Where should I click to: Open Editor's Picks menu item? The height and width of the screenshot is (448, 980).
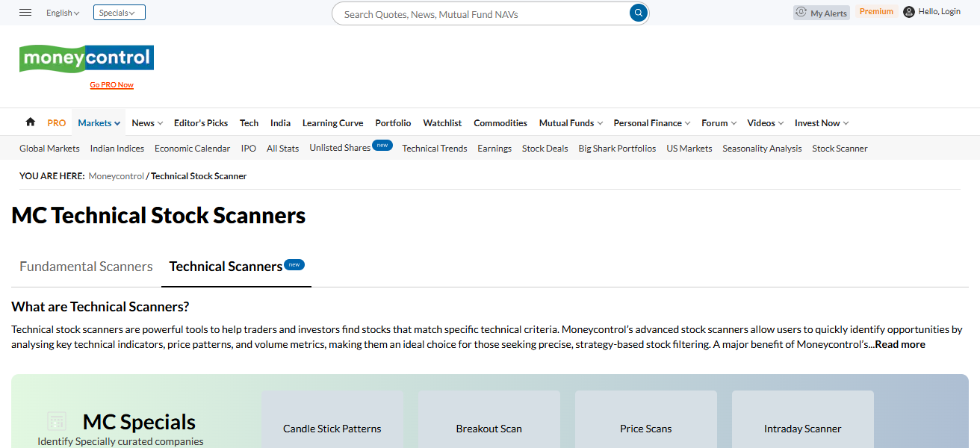pyautogui.click(x=201, y=123)
